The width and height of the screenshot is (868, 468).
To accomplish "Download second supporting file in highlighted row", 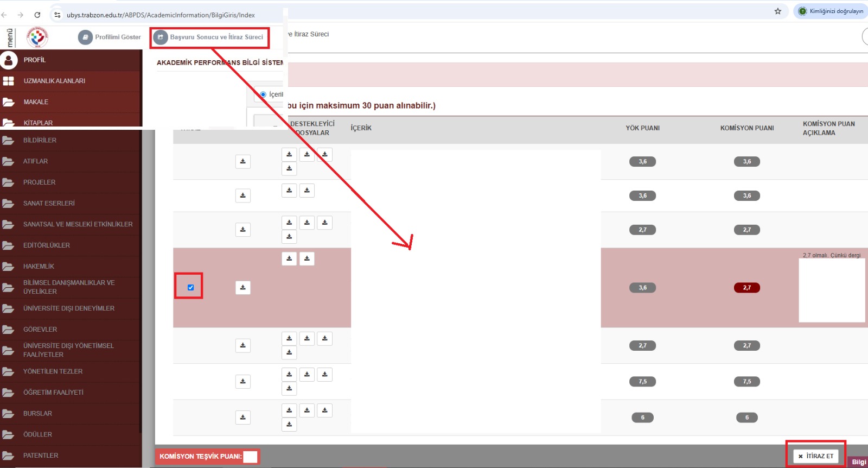I will pyautogui.click(x=307, y=259).
